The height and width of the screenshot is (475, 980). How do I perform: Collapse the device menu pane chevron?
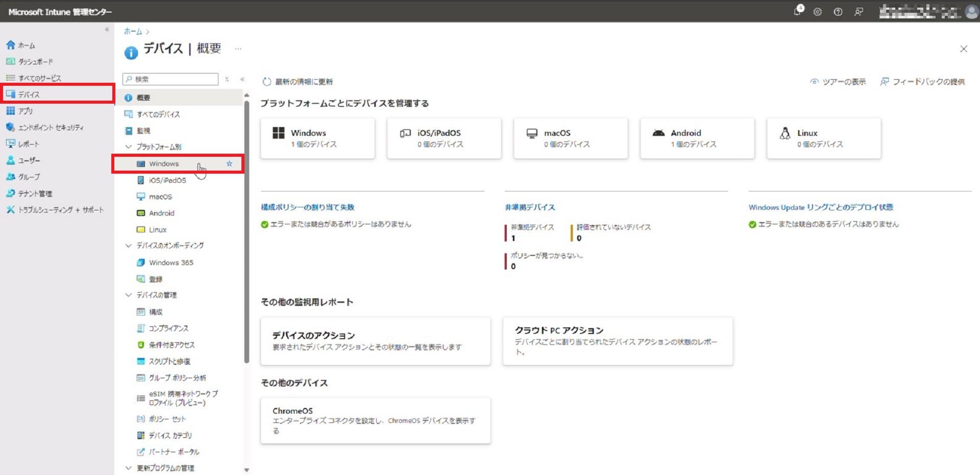[x=242, y=79]
